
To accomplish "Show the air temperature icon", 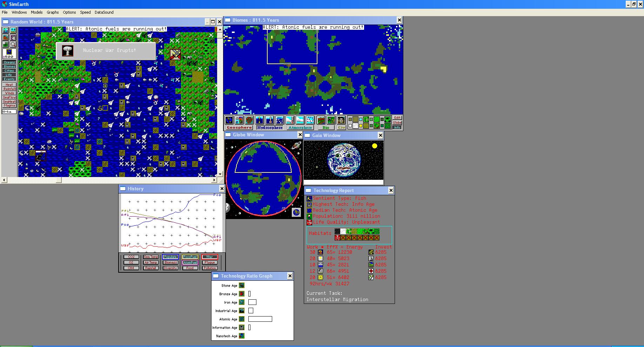I will pyautogui.click(x=290, y=120).
